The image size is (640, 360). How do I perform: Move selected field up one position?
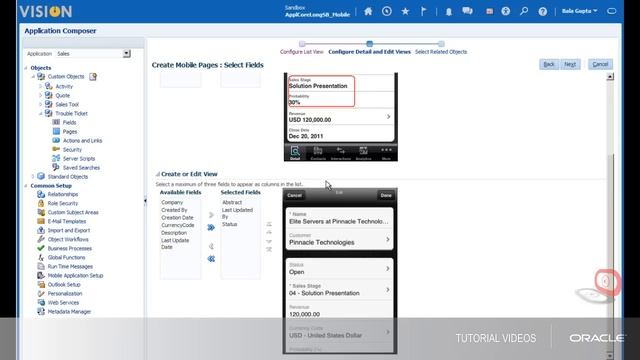tap(269, 232)
